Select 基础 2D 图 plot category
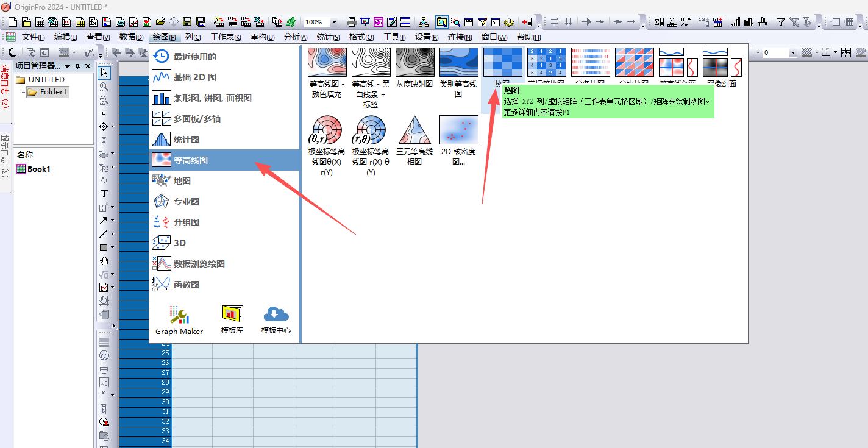This screenshot has width=868, height=448. click(194, 77)
